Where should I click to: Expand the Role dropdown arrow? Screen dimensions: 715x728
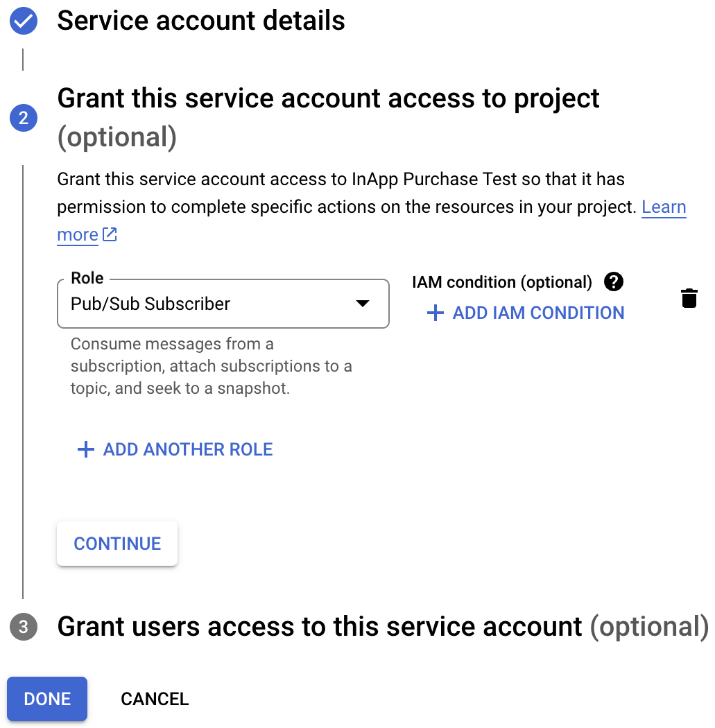[362, 304]
